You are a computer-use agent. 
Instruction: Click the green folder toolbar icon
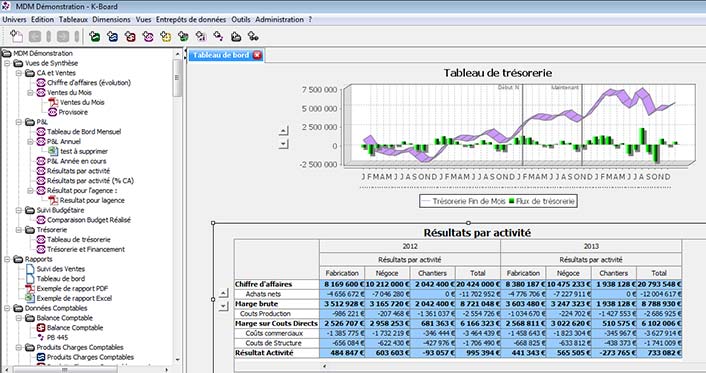pos(183,36)
